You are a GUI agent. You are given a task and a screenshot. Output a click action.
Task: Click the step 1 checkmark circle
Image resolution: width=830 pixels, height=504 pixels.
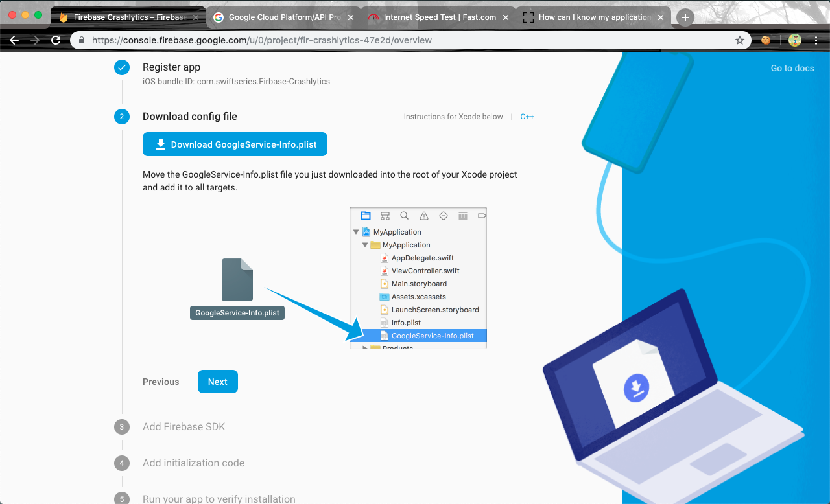(x=122, y=67)
